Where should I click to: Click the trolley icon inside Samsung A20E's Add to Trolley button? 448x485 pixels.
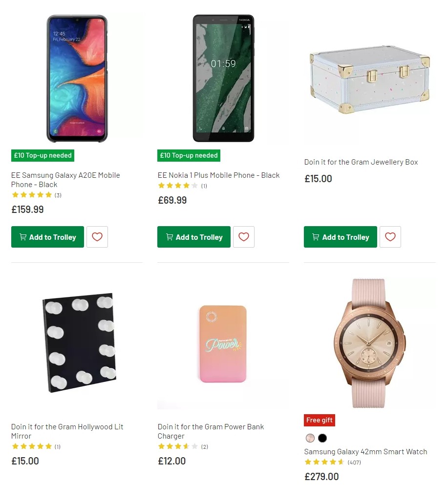[x=22, y=237]
